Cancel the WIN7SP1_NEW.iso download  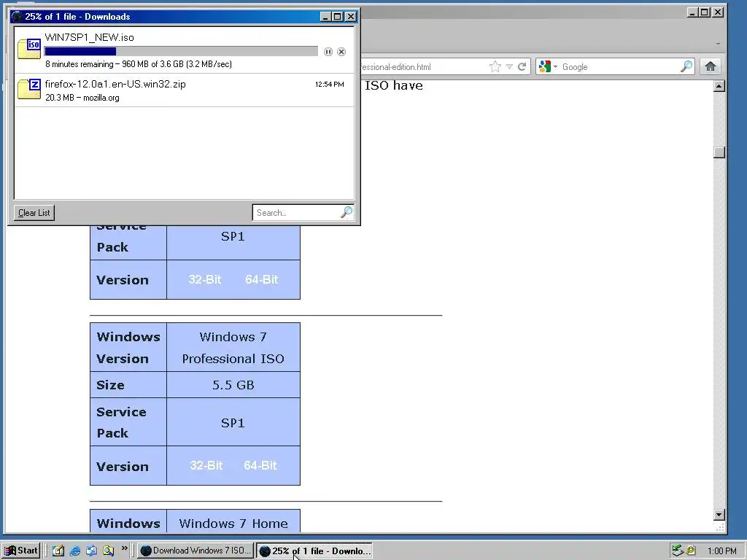(x=341, y=52)
